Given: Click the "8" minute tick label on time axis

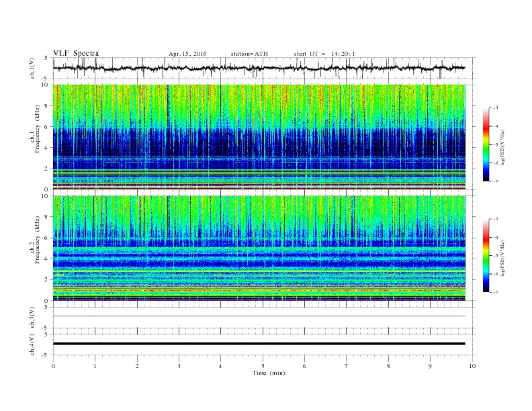Looking at the screenshot, I should [388, 366].
